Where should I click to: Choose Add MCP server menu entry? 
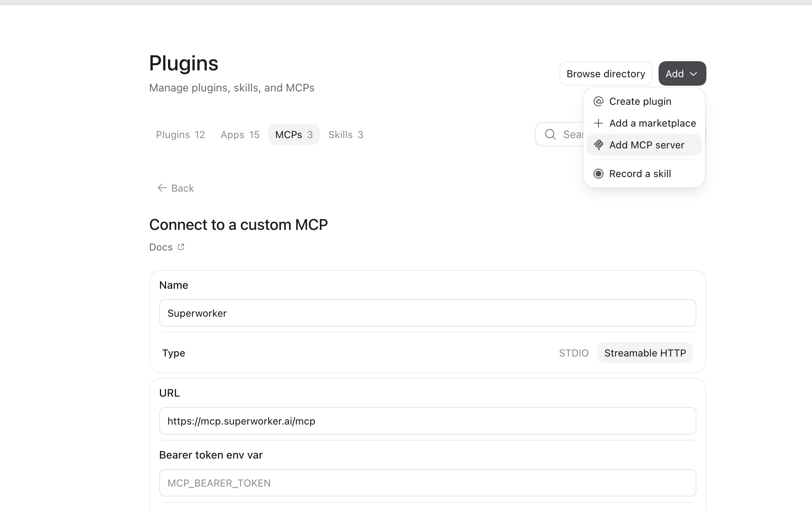tap(644, 145)
